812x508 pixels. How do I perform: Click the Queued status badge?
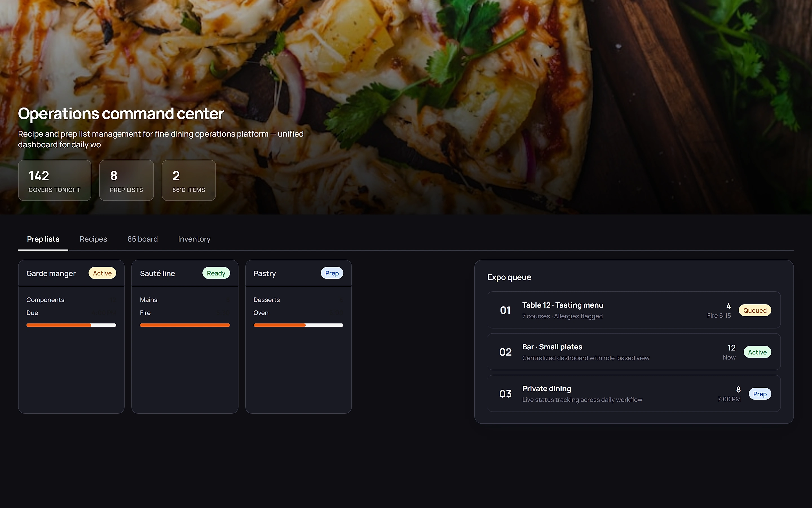(x=755, y=310)
